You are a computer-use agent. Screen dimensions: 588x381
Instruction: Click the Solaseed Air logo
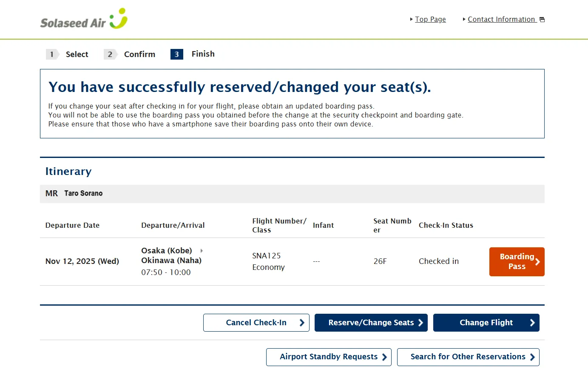tap(84, 19)
